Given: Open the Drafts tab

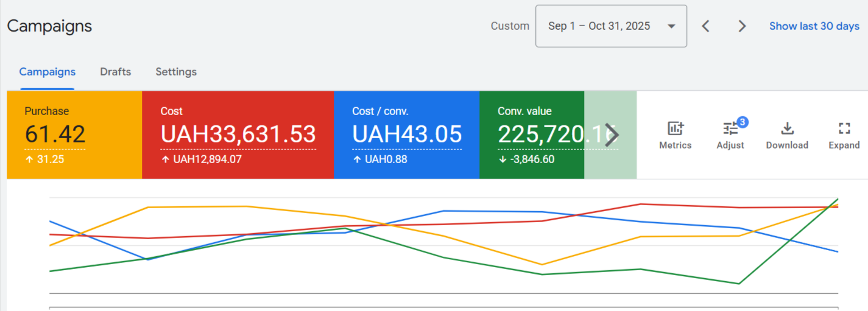Looking at the screenshot, I should (x=116, y=72).
